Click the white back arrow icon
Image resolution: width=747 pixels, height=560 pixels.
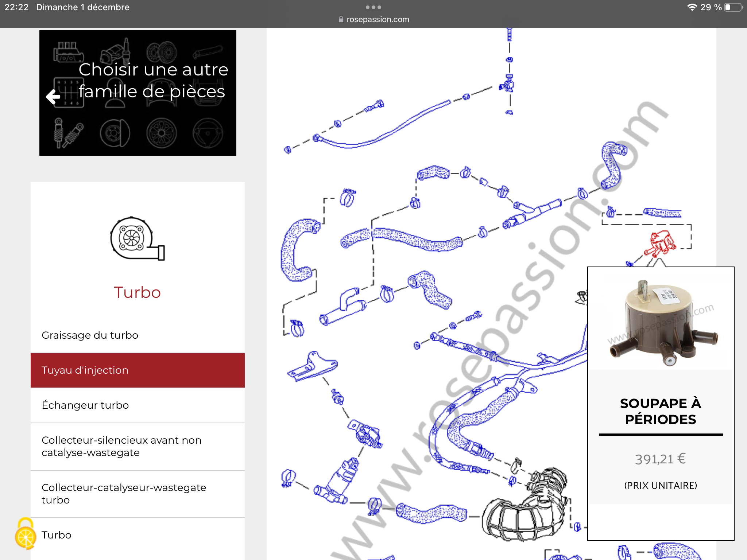53,97
